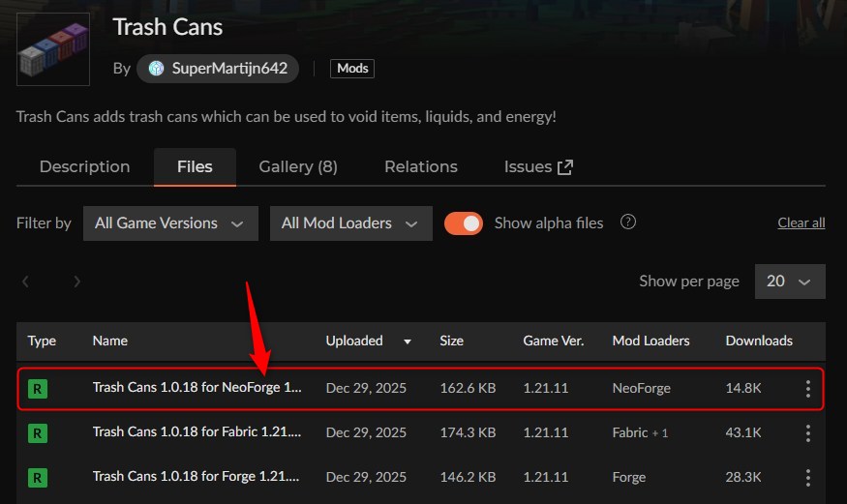Sort by the Downloads column header
847x504 pixels.
(x=759, y=341)
